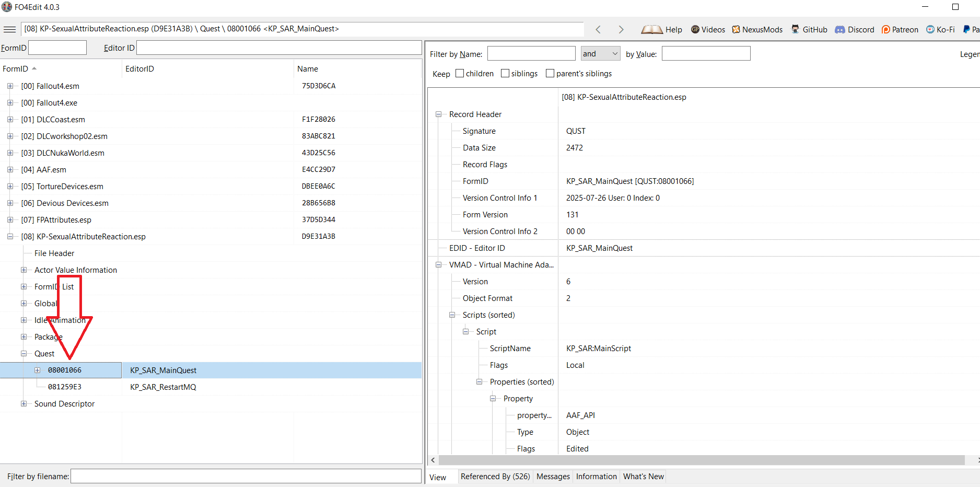Open the Videos link icon
Screen dimensions: 980x487
[x=695, y=30]
